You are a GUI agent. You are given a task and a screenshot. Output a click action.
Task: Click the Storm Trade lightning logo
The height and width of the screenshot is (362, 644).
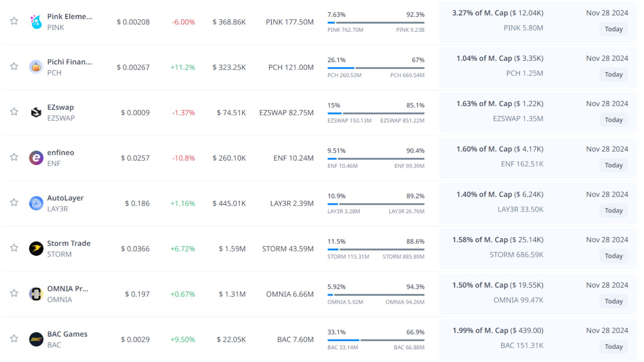[x=36, y=249]
